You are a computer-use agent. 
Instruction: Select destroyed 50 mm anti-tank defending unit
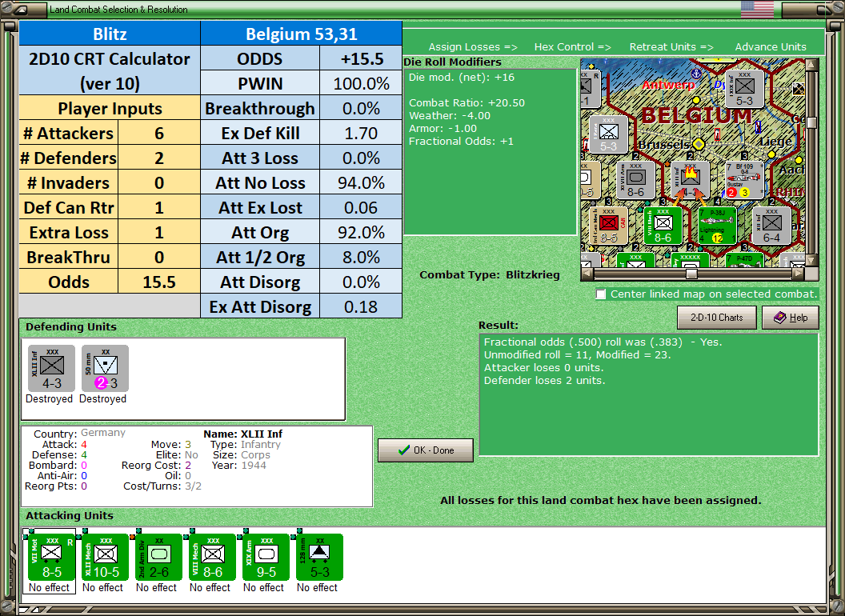(105, 369)
